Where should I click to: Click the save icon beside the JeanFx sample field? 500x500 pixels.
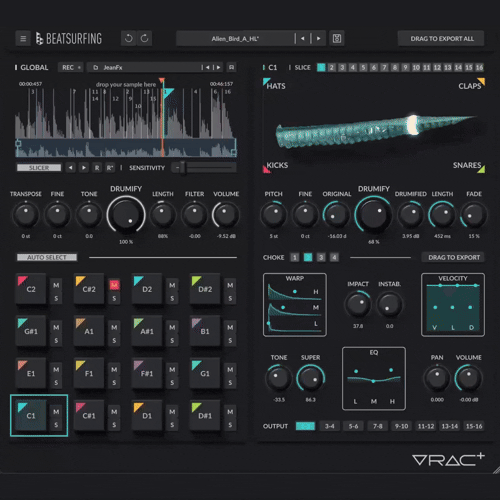pyautogui.click(x=231, y=67)
